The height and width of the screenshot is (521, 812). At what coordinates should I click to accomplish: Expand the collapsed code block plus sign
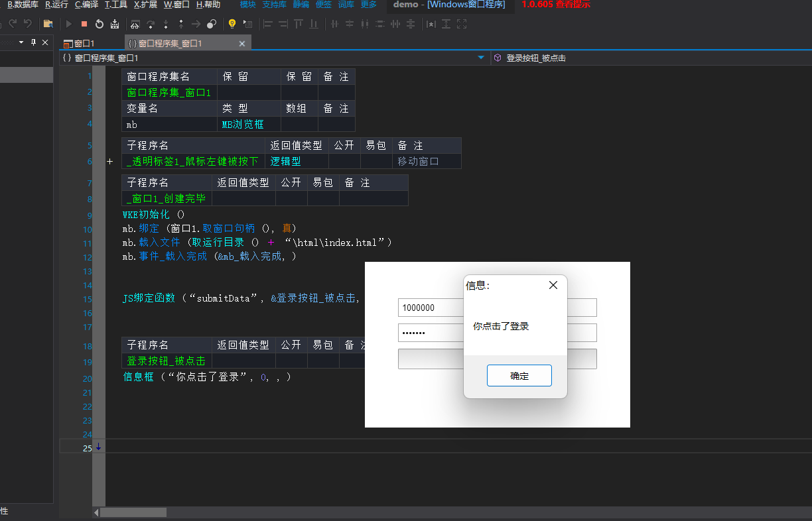[109, 161]
